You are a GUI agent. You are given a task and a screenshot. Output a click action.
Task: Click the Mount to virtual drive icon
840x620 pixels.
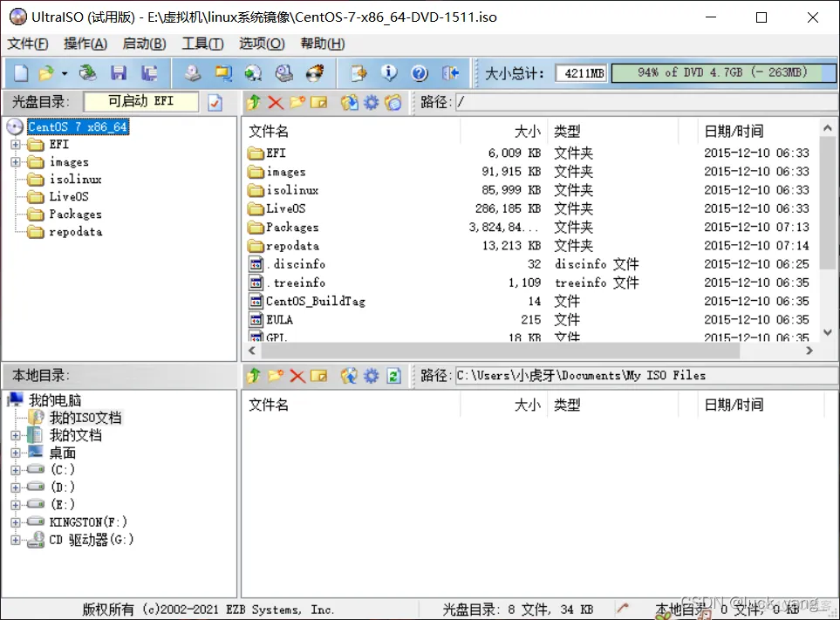[284, 73]
